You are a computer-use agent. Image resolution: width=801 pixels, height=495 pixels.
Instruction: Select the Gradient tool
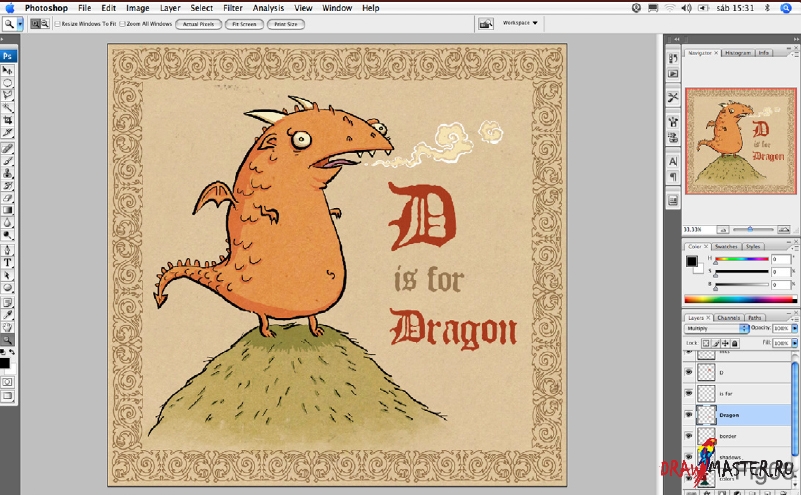click(x=7, y=210)
